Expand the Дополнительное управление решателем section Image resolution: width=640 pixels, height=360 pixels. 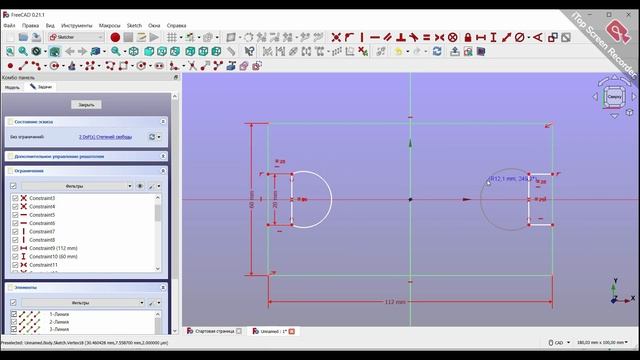point(163,156)
